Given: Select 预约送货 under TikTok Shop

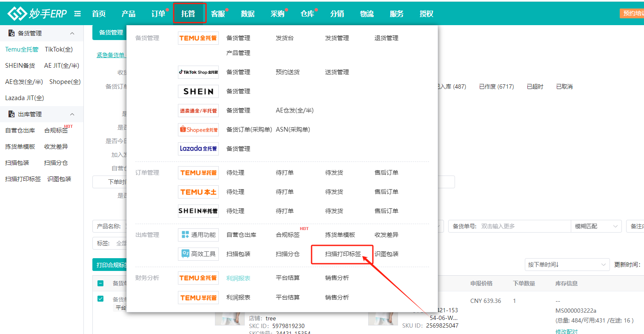Looking at the screenshot, I should pyautogui.click(x=288, y=72).
